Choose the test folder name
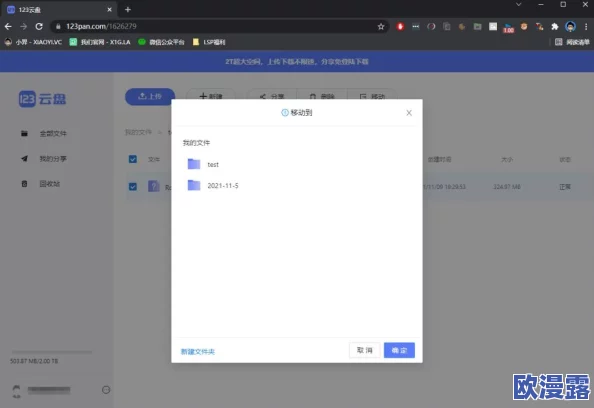Image resolution: width=594 pixels, height=408 pixels. coord(213,164)
